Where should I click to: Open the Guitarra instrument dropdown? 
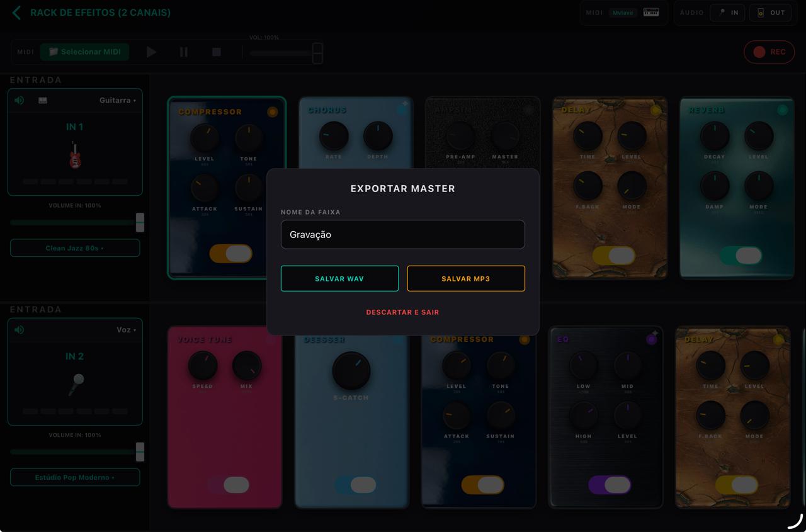tap(118, 100)
